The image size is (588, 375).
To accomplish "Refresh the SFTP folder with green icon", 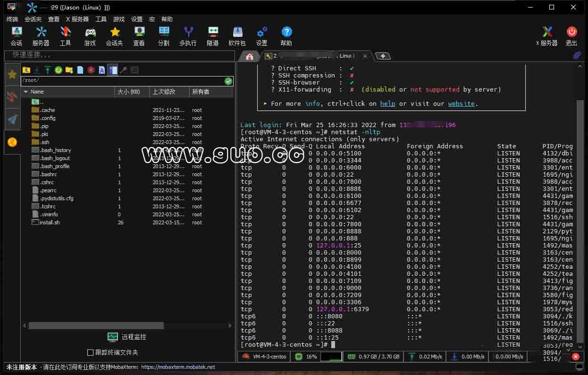I will point(59,70).
